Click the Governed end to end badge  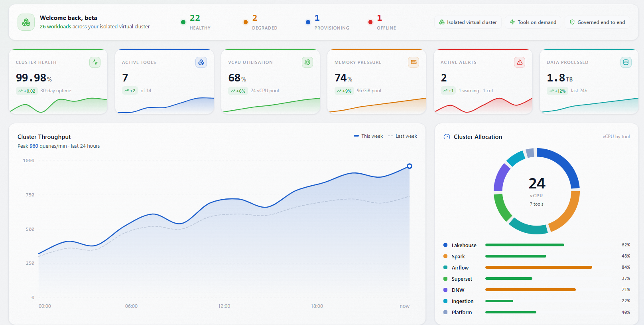pyautogui.click(x=597, y=22)
